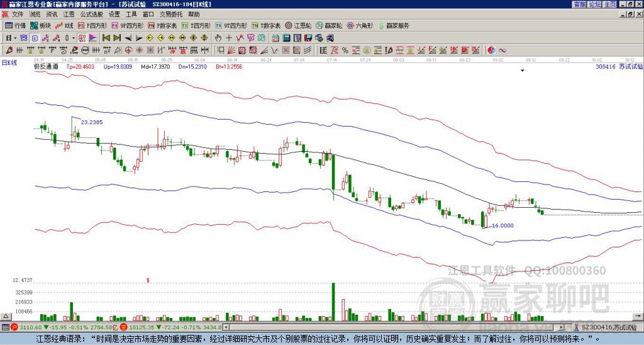Open the T四方形 tool

[196, 25]
